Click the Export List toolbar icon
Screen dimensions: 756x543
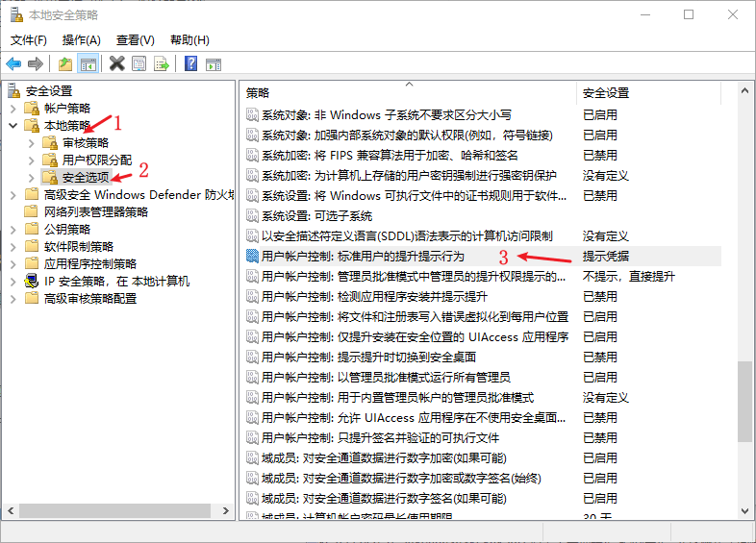pos(162,63)
